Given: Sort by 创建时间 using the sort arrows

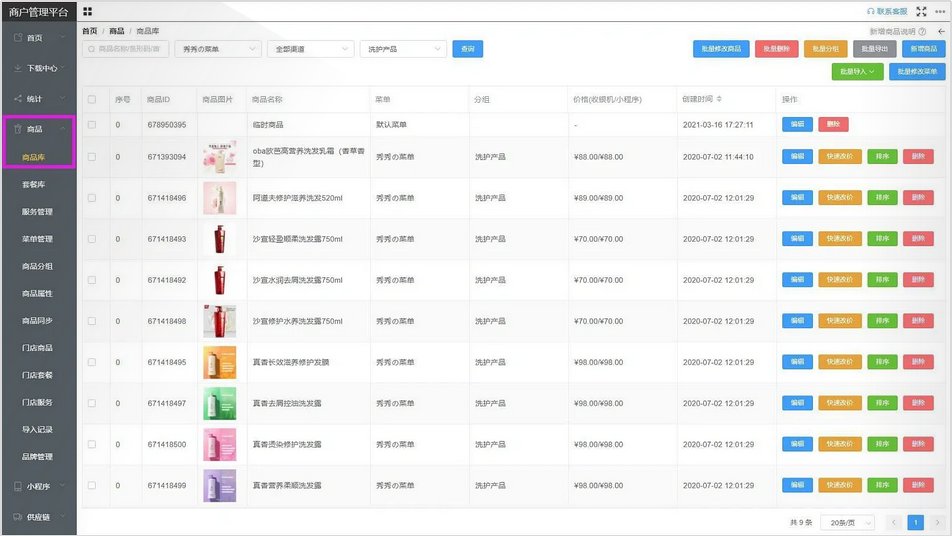Looking at the screenshot, I should click(x=719, y=100).
